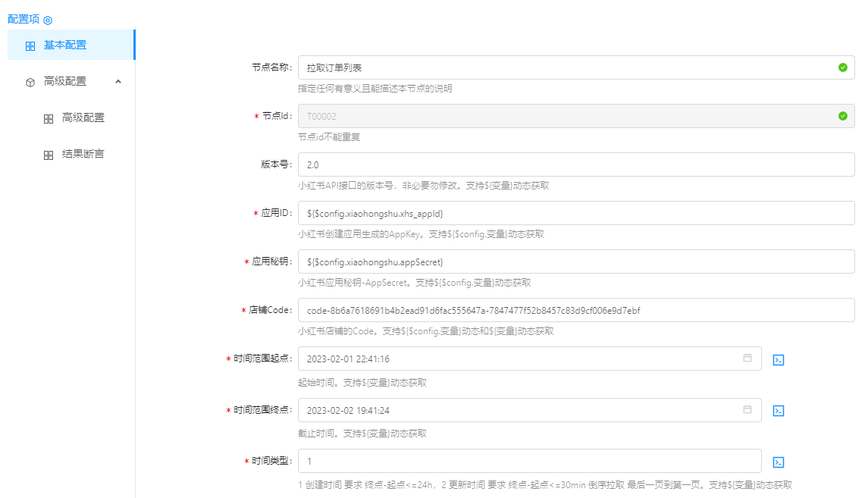
Task: Click the cube icon beside 高级配置
Action: tap(30, 82)
